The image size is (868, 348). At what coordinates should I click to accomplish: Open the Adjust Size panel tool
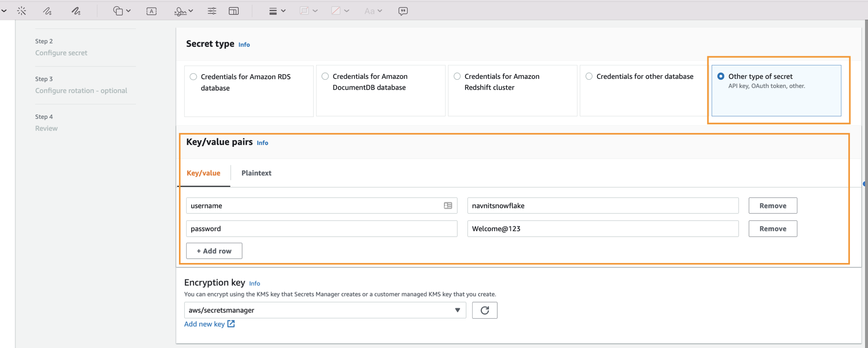233,11
